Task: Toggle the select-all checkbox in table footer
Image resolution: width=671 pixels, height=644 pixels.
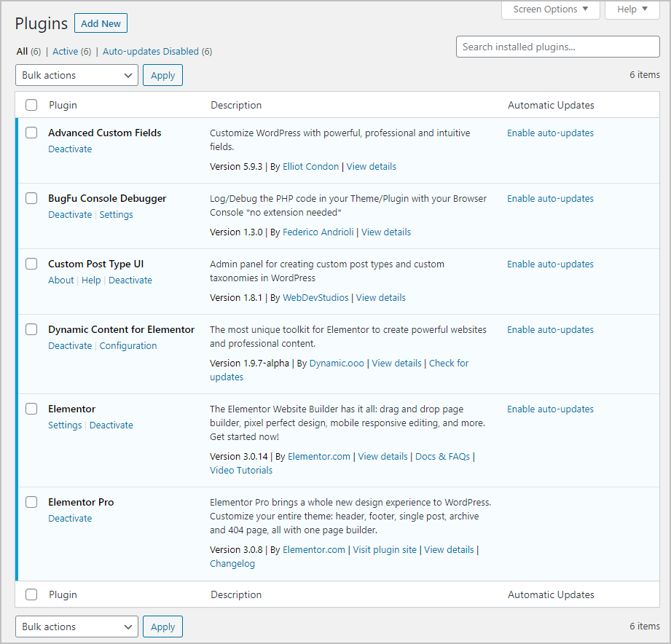Action: coord(31,594)
